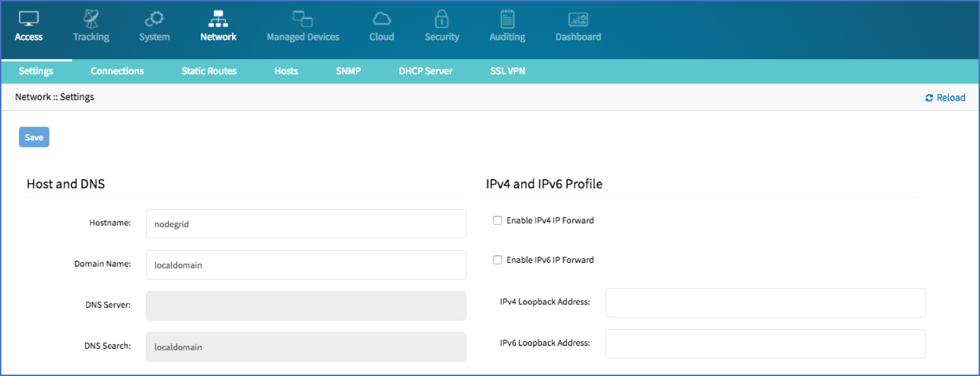980x376 pixels.
Task: Click the Save button
Action: [x=34, y=137]
